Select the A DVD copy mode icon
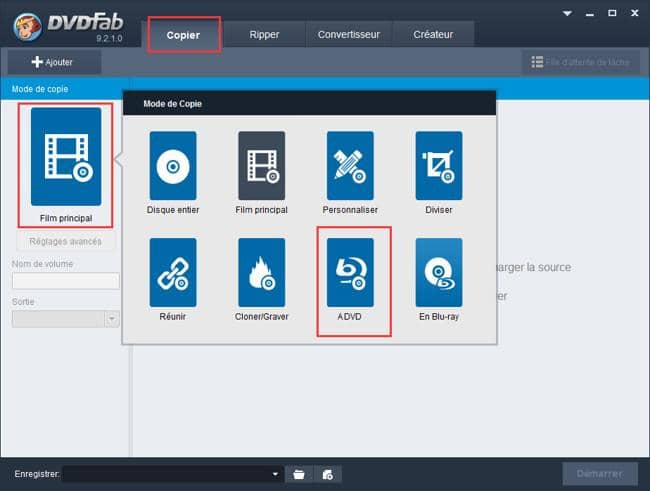 coord(350,272)
